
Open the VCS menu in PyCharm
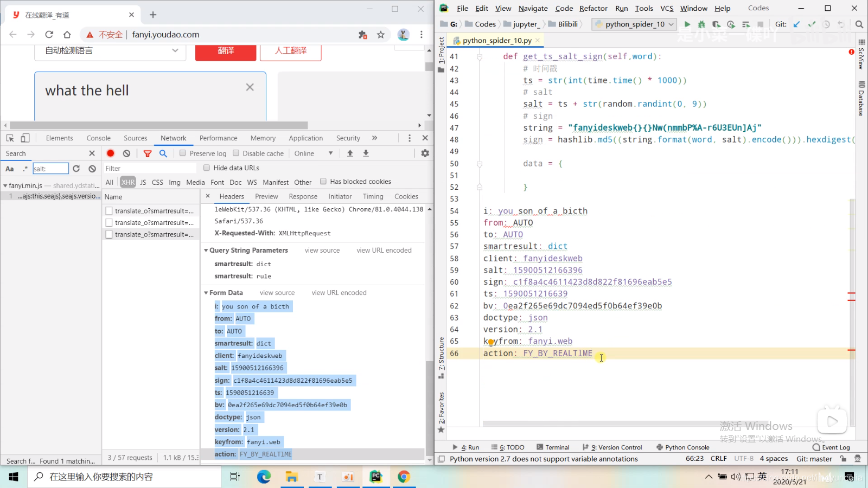(667, 8)
